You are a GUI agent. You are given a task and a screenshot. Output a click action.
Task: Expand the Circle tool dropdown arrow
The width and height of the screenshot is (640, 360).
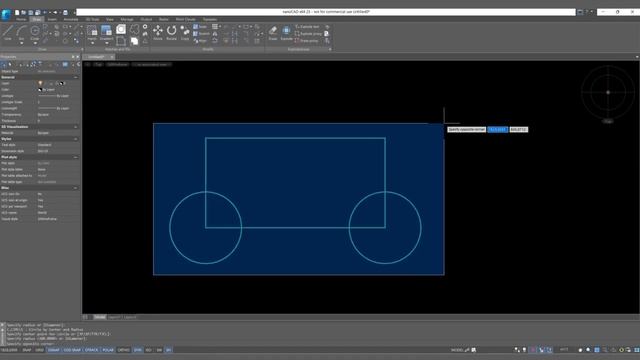(35, 43)
